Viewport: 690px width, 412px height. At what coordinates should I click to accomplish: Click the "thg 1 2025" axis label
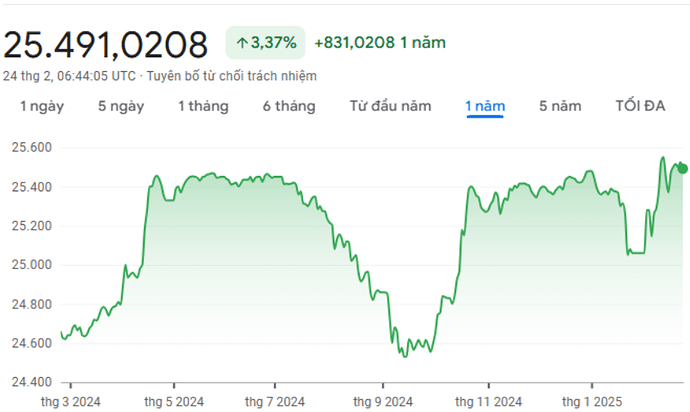point(592,402)
